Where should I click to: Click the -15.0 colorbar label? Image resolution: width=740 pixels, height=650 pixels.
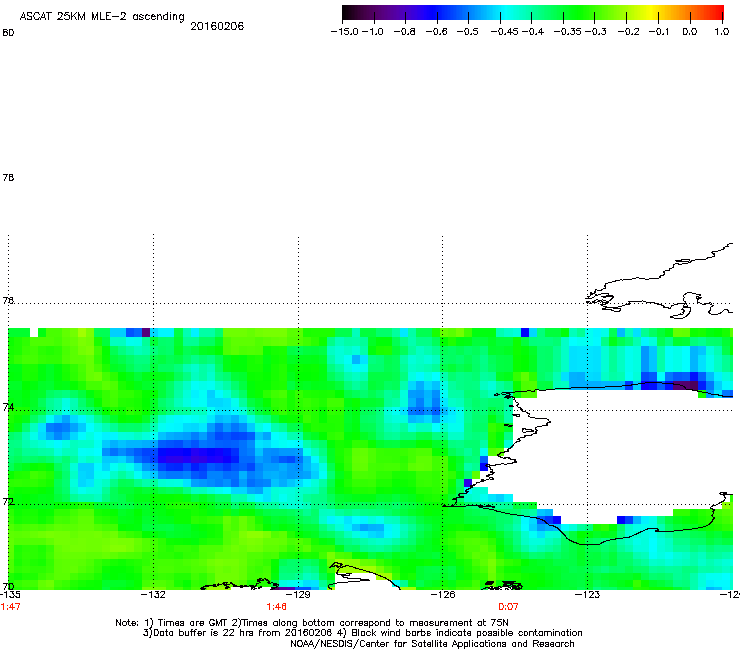(345, 32)
